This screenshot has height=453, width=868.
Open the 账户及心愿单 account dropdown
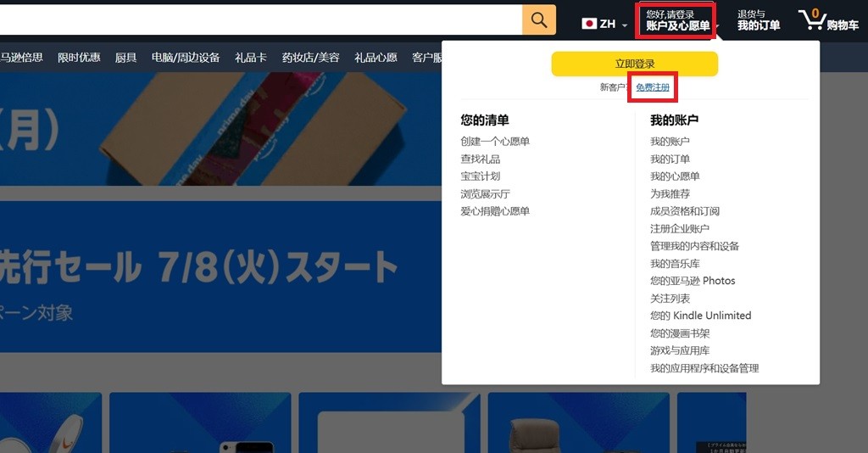[676, 20]
